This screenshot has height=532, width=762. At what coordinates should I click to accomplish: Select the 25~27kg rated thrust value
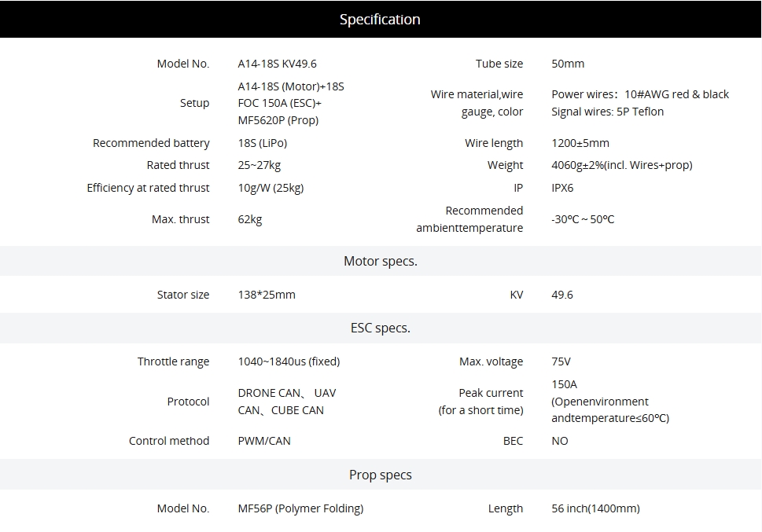259,165
